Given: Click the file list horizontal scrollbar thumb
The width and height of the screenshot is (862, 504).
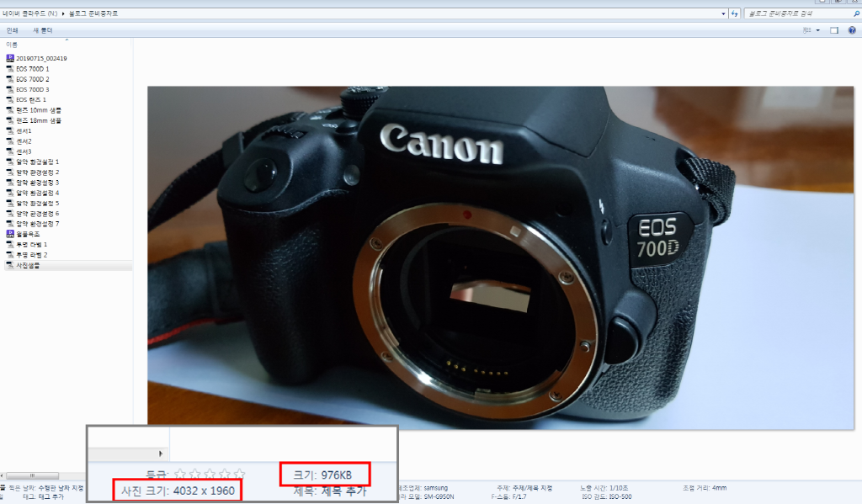Looking at the screenshot, I should point(33,475).
